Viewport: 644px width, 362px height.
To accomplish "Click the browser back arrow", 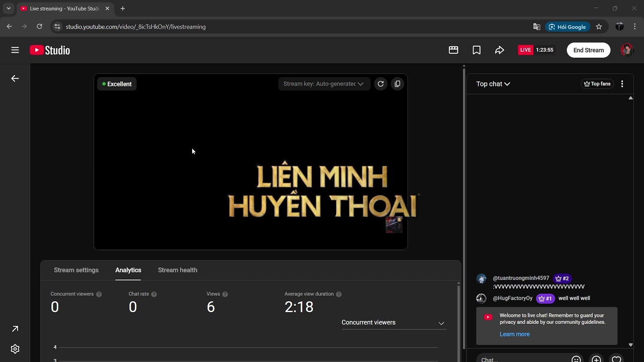I will pos(9,27).
